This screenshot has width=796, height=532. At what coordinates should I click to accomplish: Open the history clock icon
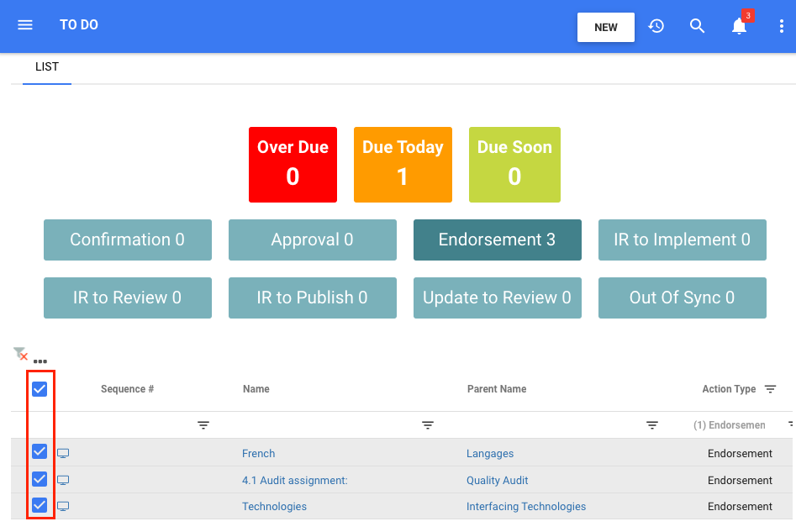(656, 26)
